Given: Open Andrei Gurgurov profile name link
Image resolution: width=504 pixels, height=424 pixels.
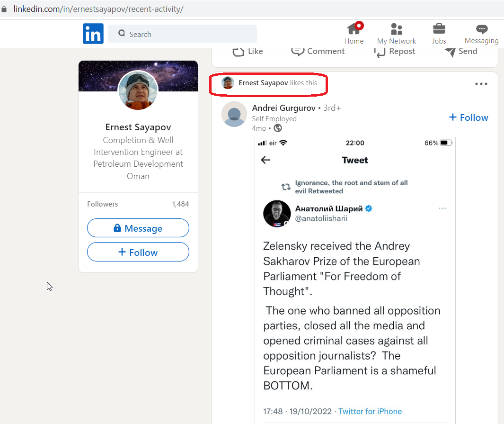Looking at the screenshot, I should (284, 108).
